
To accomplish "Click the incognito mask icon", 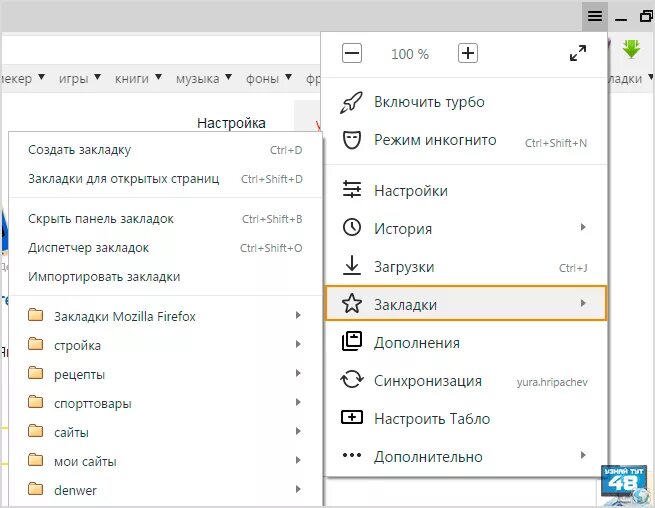I will pyautogui.click(x=352, y=140).
